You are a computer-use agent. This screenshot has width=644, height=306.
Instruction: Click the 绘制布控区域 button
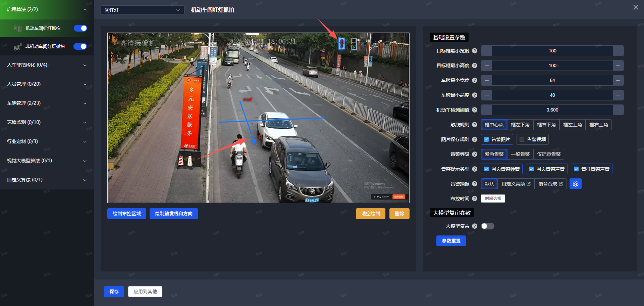tap(127, 214)
